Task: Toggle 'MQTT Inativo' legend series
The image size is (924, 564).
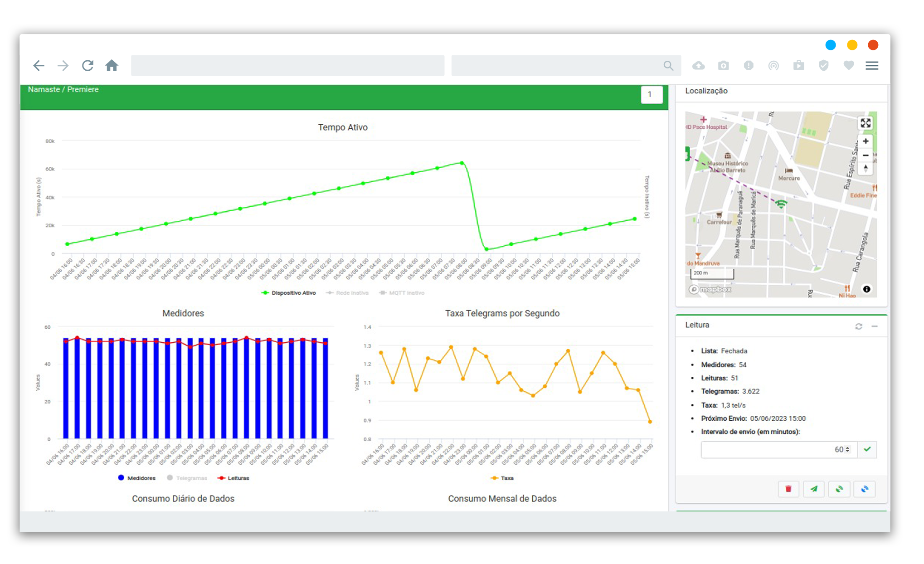Action: tap(402, 293)
